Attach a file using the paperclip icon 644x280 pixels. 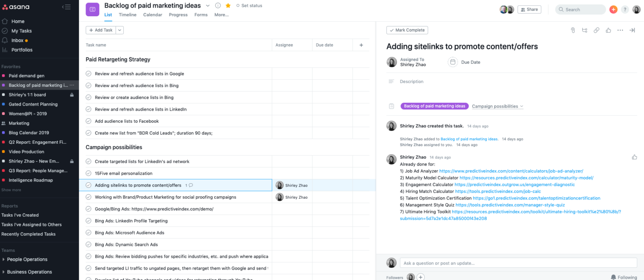pyautogui.click(x=573, y=30)
